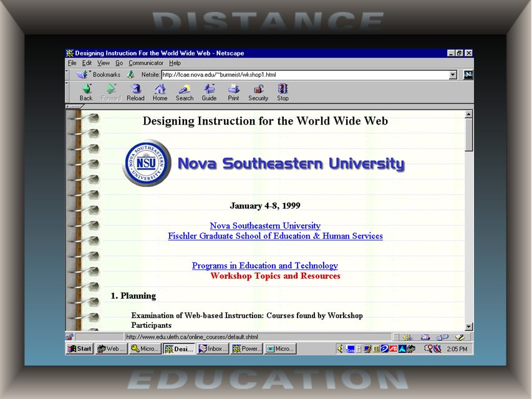Viewport: 532px width, 399px height.
Task: Open the Composer component bar icon
Action: click(460, 337)
